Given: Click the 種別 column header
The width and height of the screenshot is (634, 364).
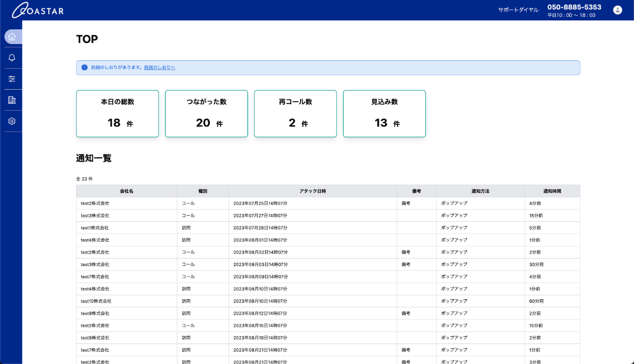Looking at the screenshot, I should 203,191.
